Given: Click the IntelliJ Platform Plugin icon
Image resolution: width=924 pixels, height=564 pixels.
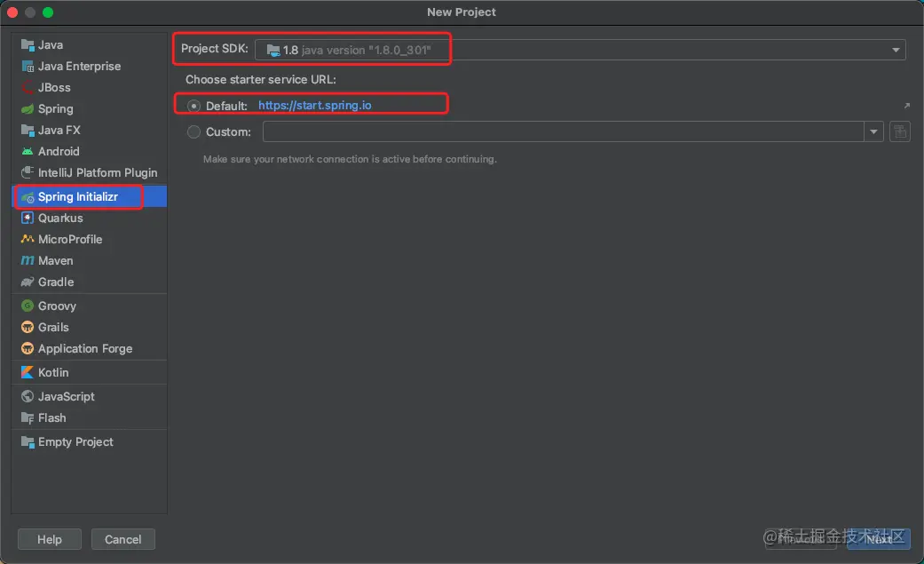Looking at the screenshot, I should point(28,173).
